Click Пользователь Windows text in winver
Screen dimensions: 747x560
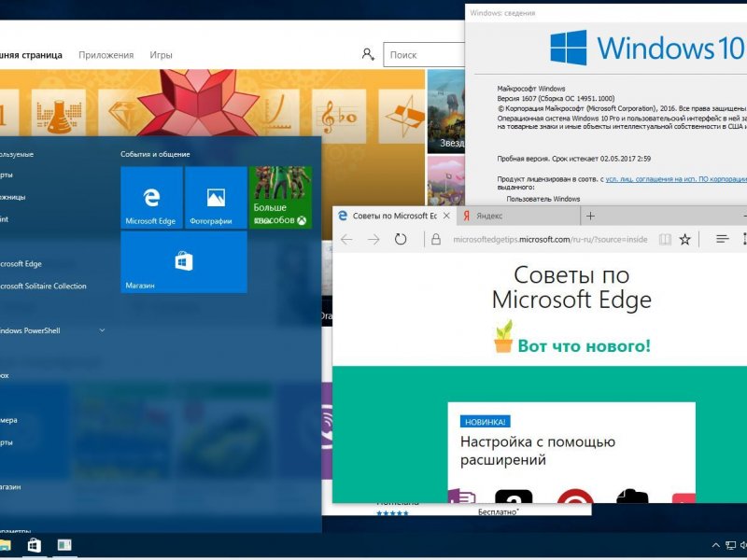tap(543, 199)
